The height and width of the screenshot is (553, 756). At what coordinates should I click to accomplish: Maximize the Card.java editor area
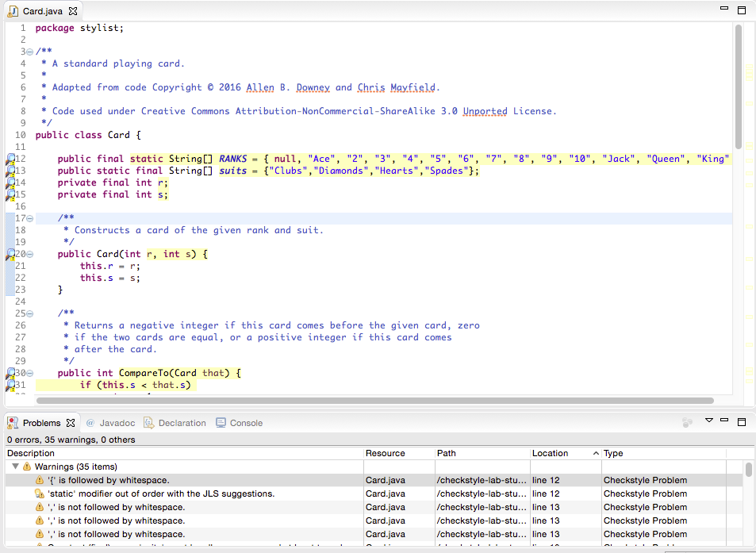(741, 10)
